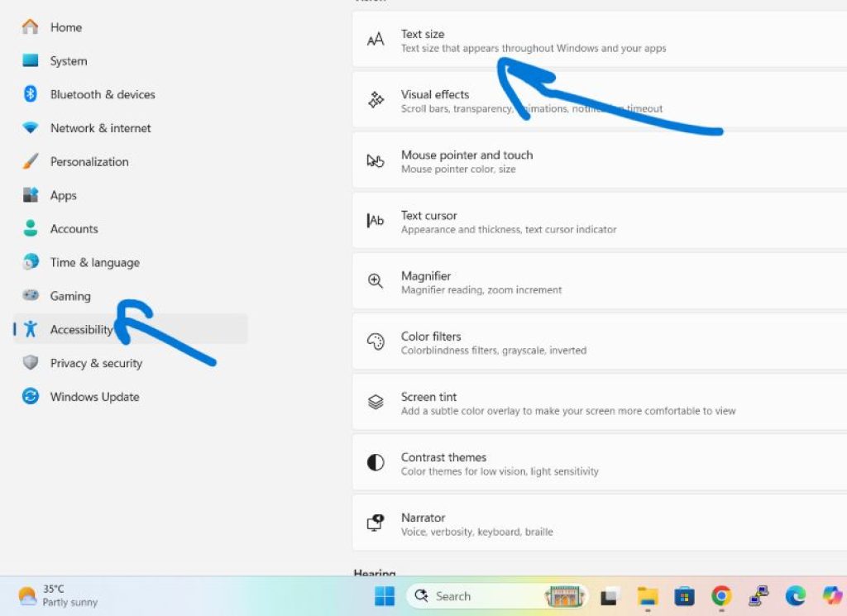
Task: Open Magnifier settings
Action: [600, 282]
